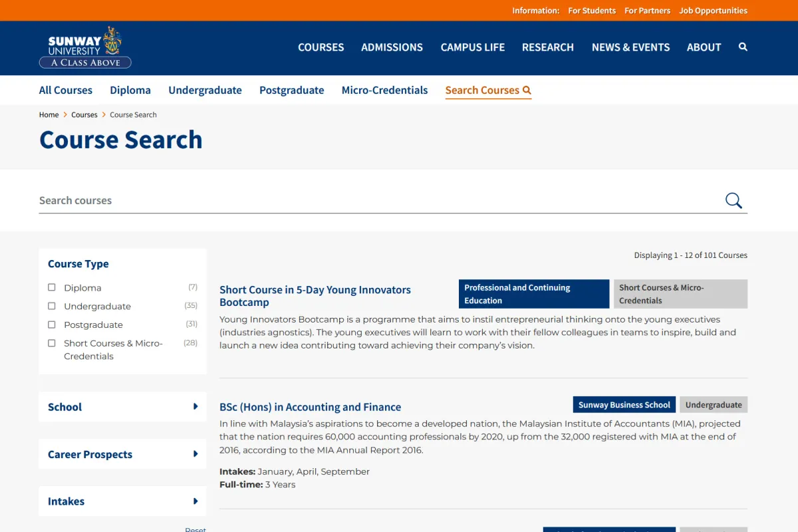The width and height of the screenshot is (798, 532).
Task: Expand the School filter panel
Action: [122, 407]
